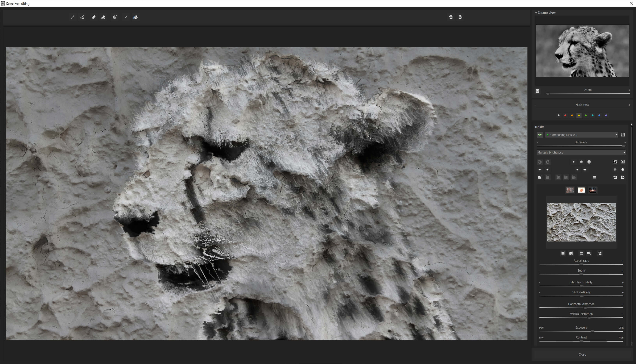Select the eyedropper tool
The width and height of the screenshot is (636, 364).
point(126,17)
